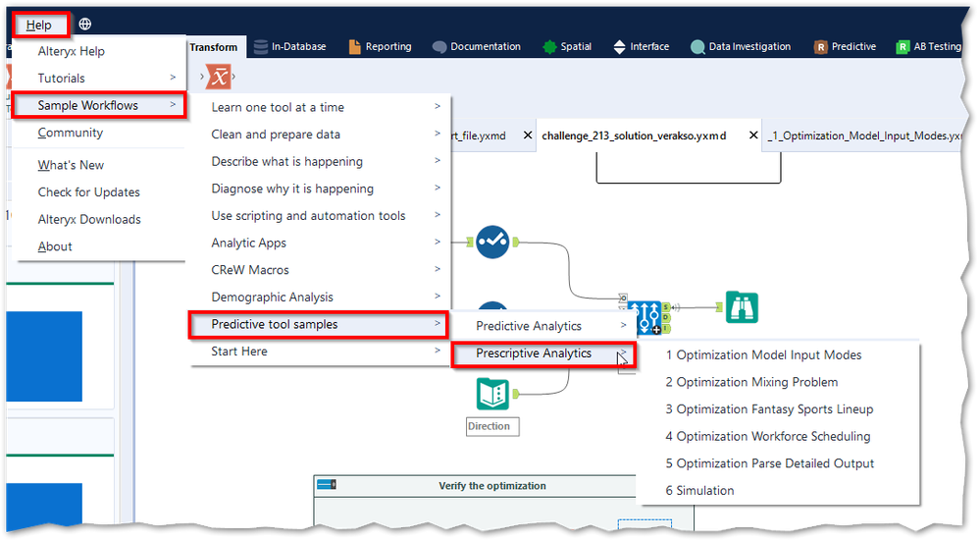Close the challenge_213_solution_verakso.yxmd tab
This screenshot has width=980, height=542.
[x=753, y=135]
